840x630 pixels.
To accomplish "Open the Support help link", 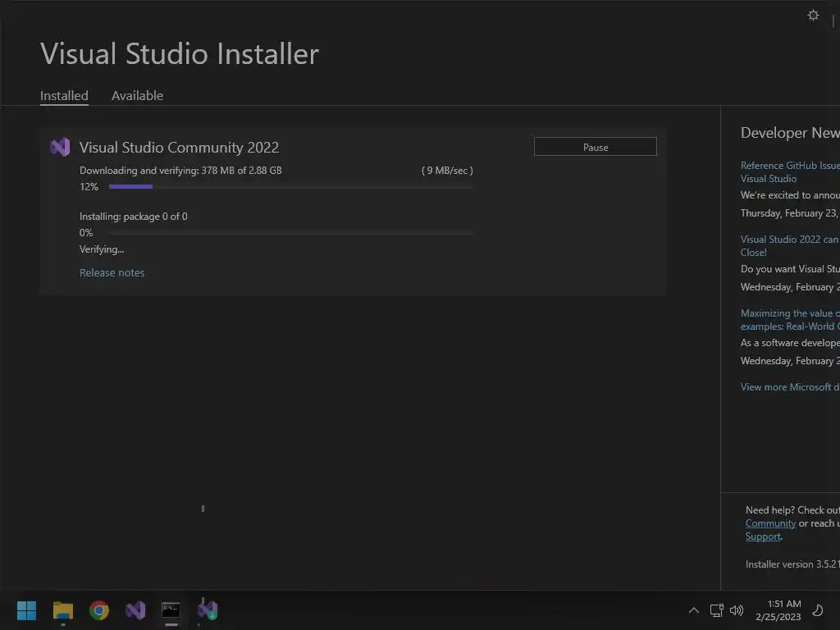I will click(x=764, y=536).
